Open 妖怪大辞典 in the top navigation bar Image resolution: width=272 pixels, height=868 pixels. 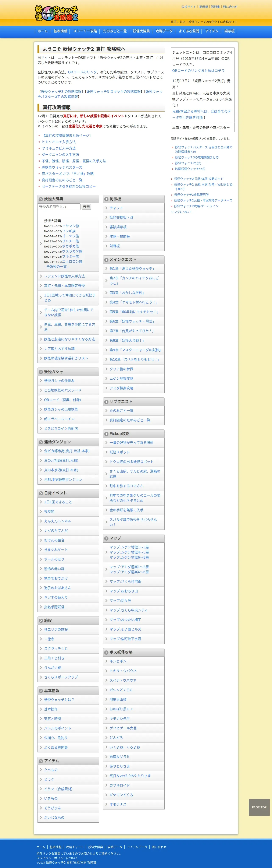tap(141, 31)
